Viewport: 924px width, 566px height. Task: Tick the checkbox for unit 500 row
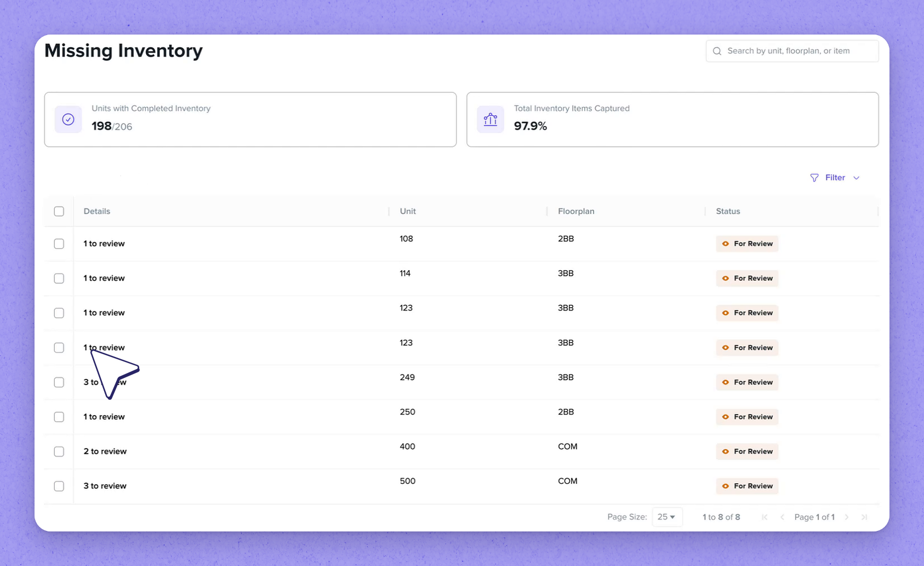click(59, 486)
